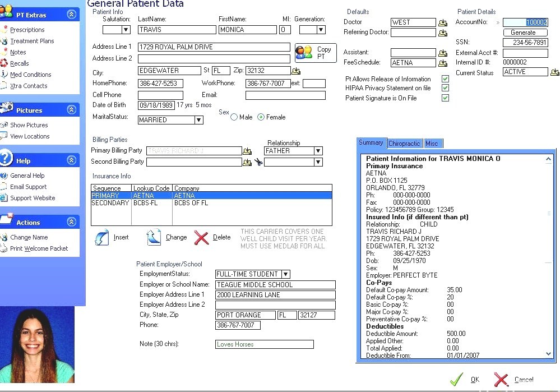This screenshot has height=392, width=560.
Task: Open Xtra Contacts link
Action: [x=29, y=86]
